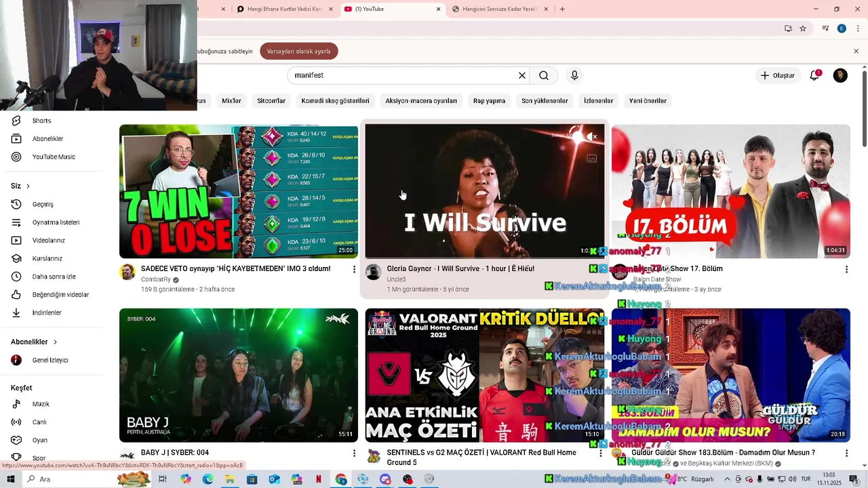Open Videolarınız in the sidebar
This screenshot has width=868, height=488.
click(x=48, y=241)
